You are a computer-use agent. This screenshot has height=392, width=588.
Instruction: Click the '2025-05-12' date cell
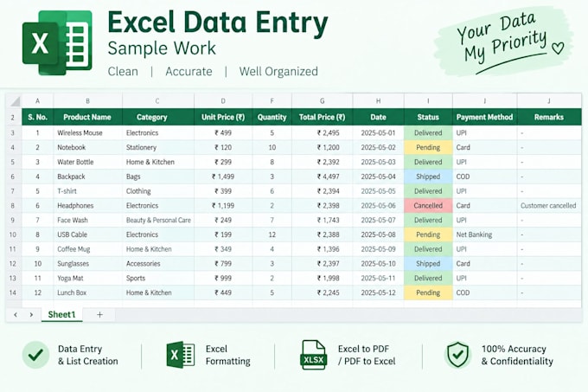pos(379,292)
